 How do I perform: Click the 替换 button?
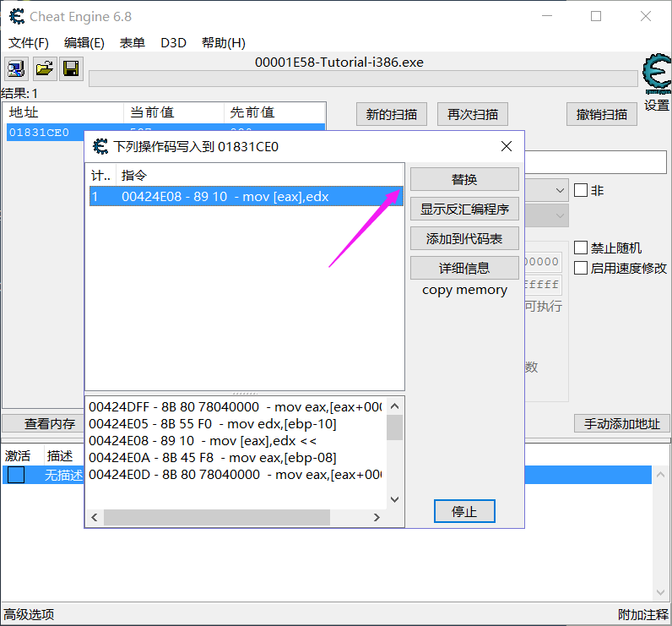pyautogui.click(x=464, y=179)
